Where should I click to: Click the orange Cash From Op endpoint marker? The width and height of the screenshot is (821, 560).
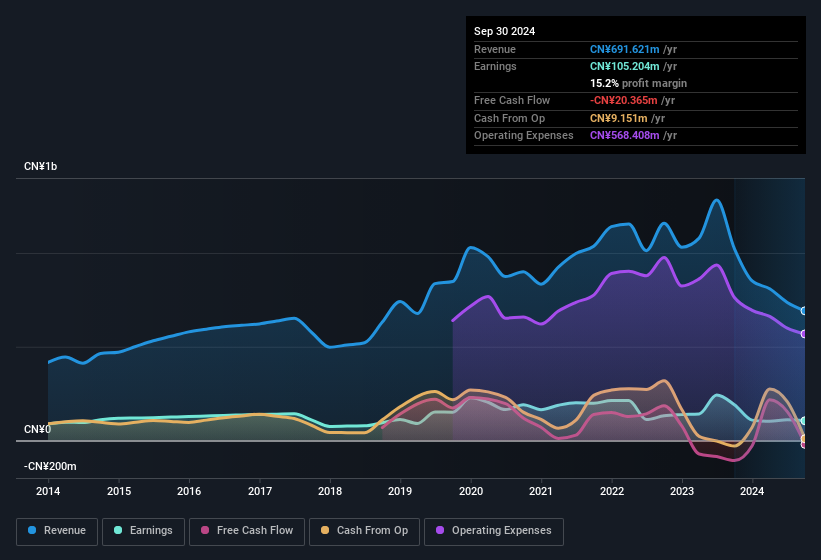(804, 439)
